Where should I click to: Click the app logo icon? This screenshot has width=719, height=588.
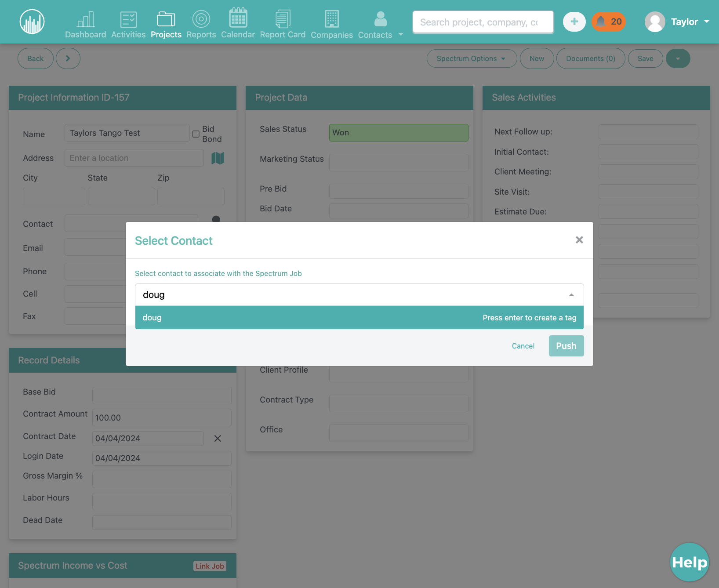[x=32, y=22]
